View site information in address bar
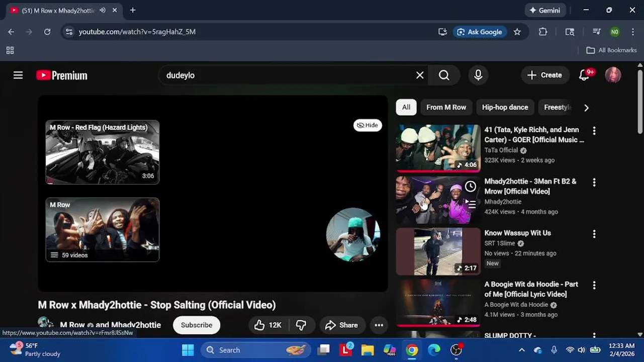644x362 pixels. [69, 32]
